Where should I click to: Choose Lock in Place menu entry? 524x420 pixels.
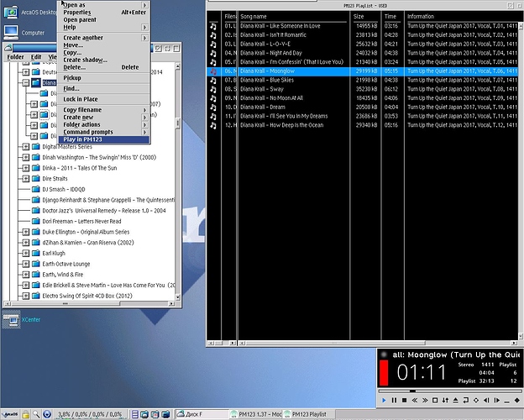pos(103,99)
